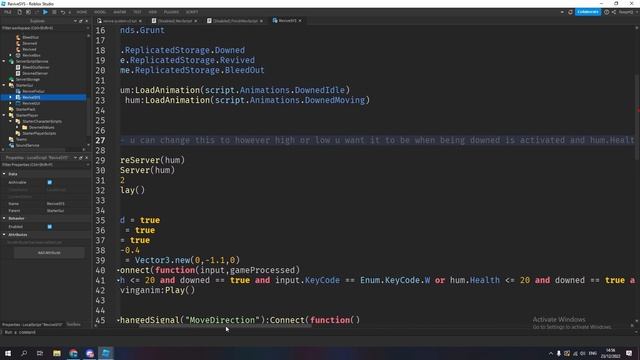Collapse the StarterCharacterScripts node
Image resolution: width=640 pixels, height=360 pixels.
11,121
